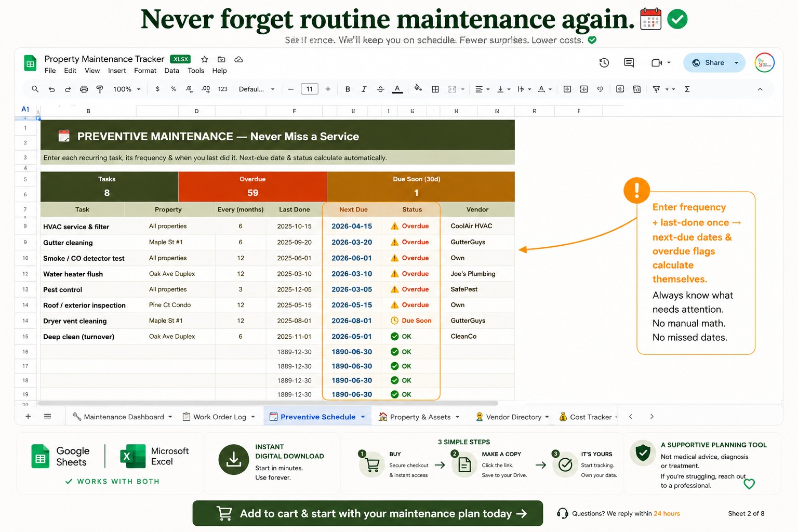Click the print icon in toolbar

[84, 89]
